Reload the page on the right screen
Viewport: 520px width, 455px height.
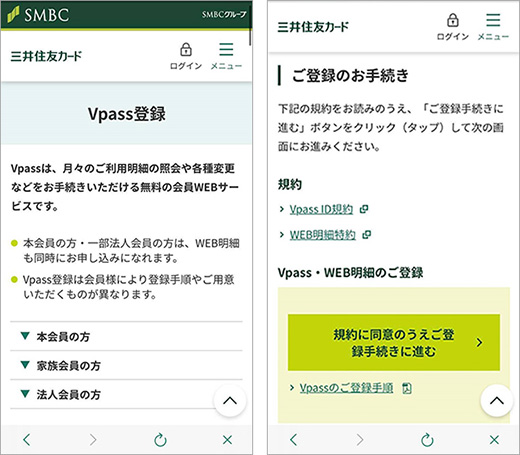click(427, 440)
